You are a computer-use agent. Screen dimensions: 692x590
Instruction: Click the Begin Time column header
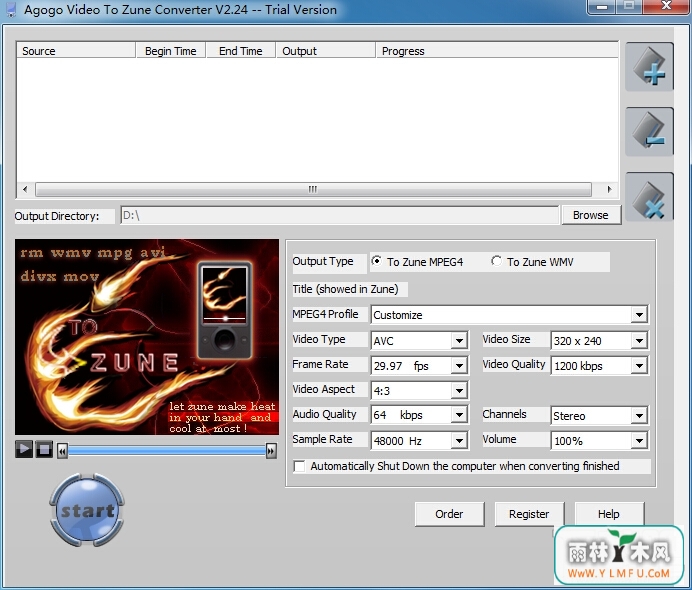171,51
